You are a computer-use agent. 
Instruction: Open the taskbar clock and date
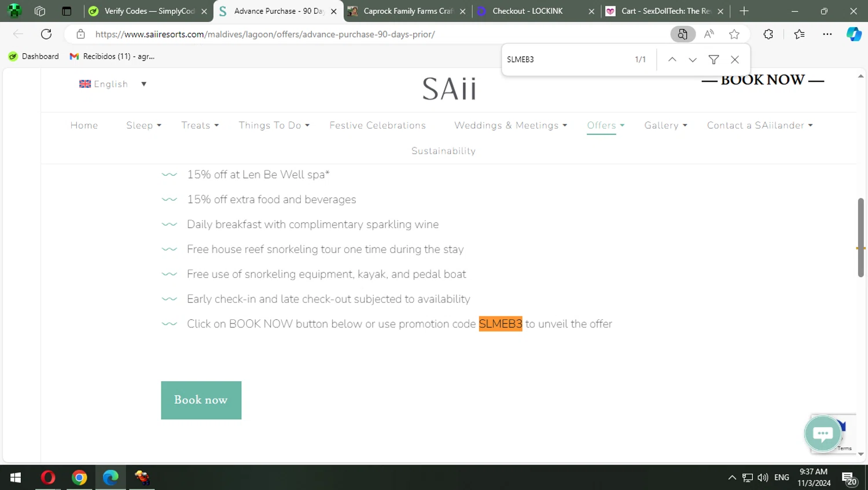pyautogui.click(x=814, y=477)
